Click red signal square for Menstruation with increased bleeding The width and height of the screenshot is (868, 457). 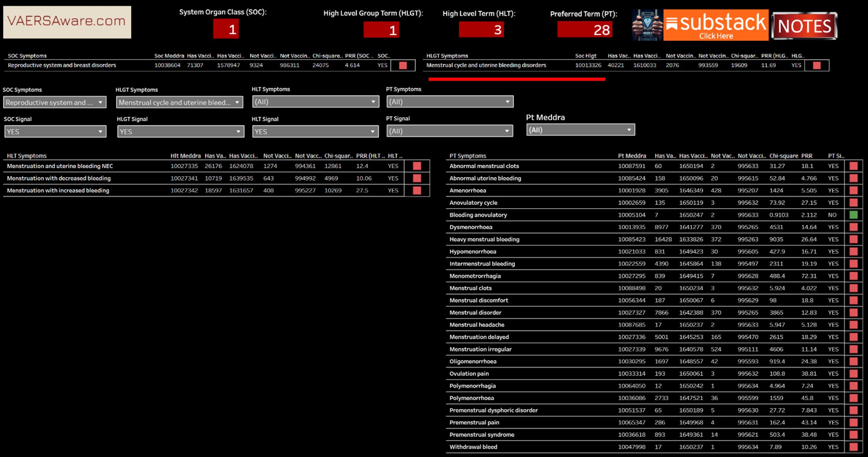tap(417, 190)
